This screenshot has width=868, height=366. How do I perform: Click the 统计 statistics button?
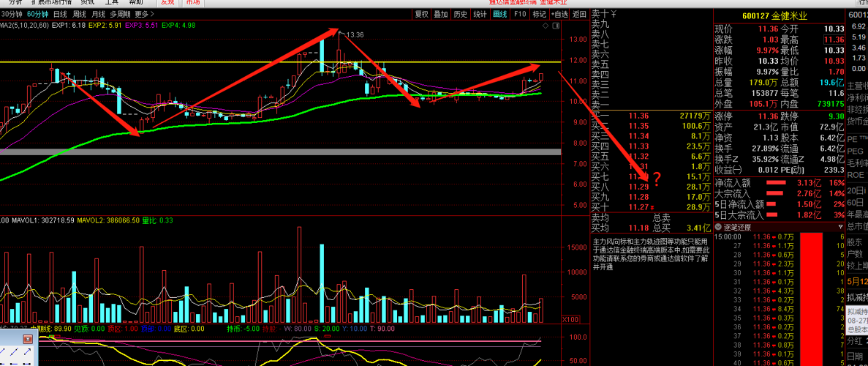click(480, 15)
